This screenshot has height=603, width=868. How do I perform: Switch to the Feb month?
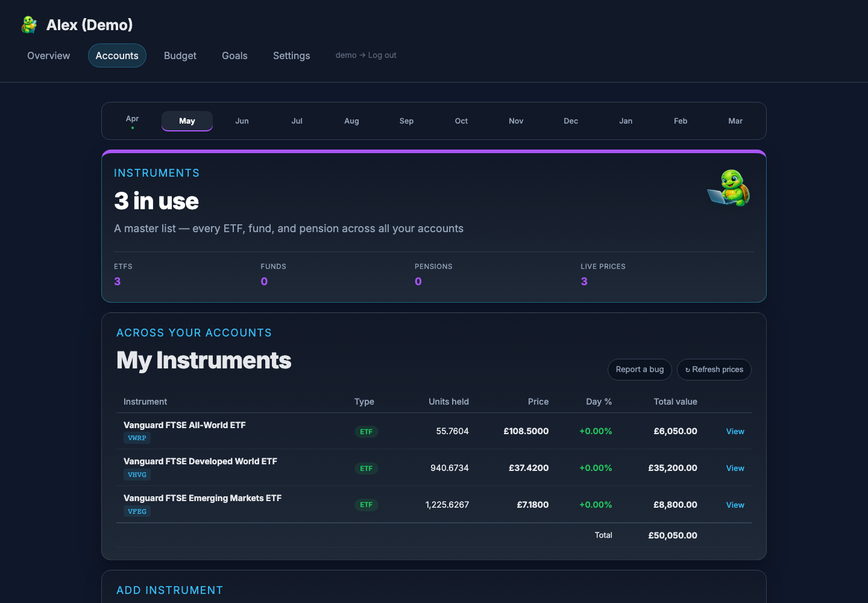click(681, 121)
